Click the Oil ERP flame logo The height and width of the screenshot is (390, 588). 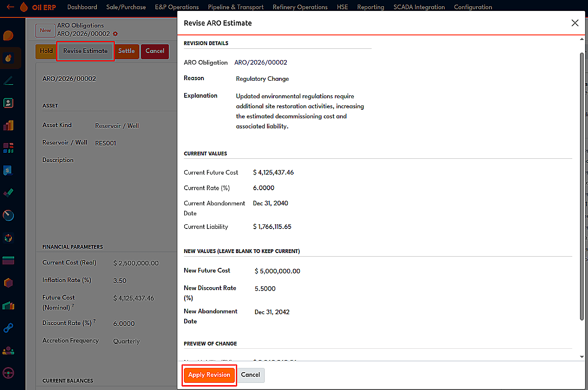[24, 7]
